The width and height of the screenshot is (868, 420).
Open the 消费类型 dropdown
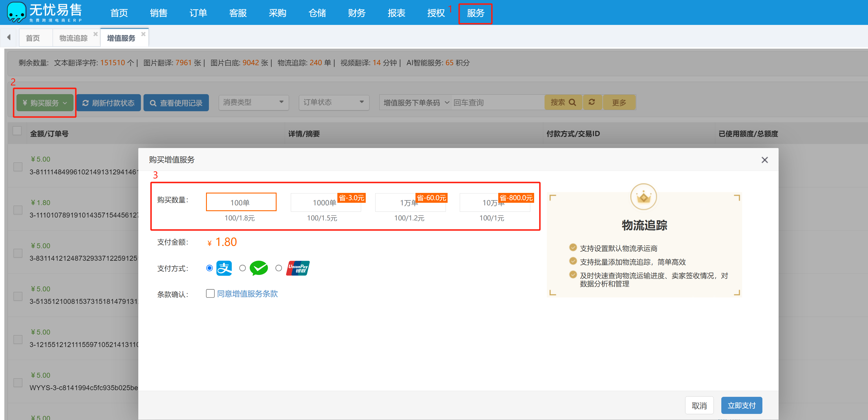click(253, 102)
